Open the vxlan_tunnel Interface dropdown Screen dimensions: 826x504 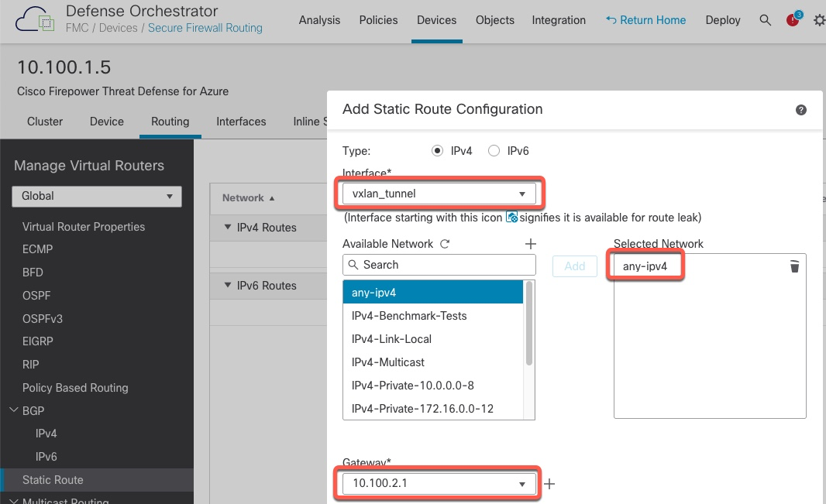pos(439,194)
